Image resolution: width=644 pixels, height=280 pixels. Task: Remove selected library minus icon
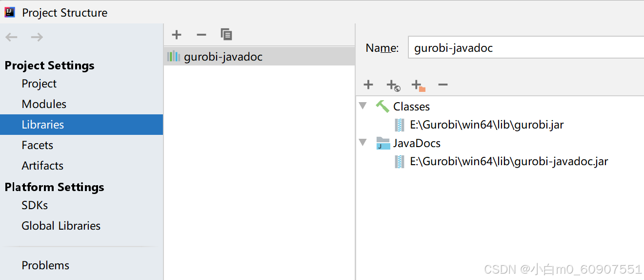[x=201, y=35]
